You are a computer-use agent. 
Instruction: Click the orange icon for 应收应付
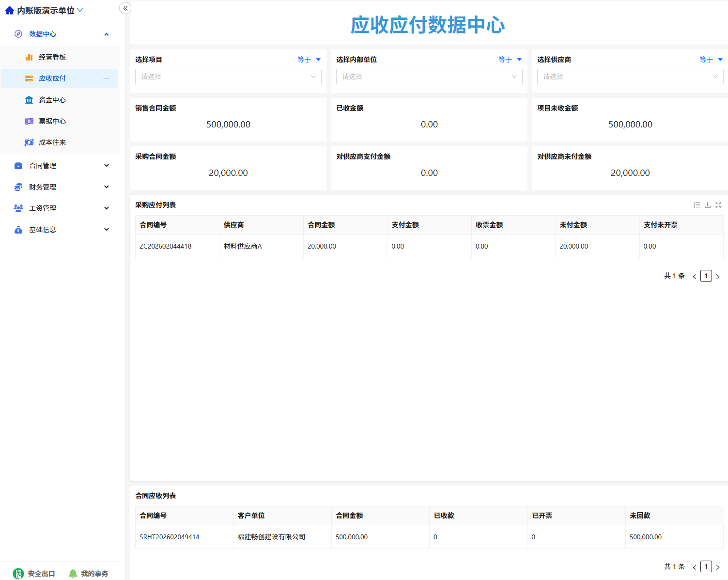29,78
